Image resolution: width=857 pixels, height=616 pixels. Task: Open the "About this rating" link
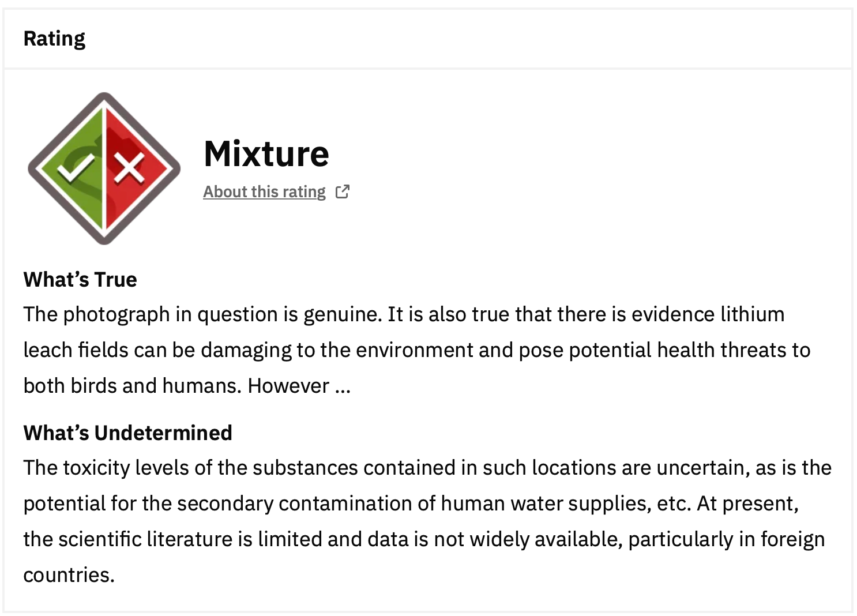(x=264, y=191)
